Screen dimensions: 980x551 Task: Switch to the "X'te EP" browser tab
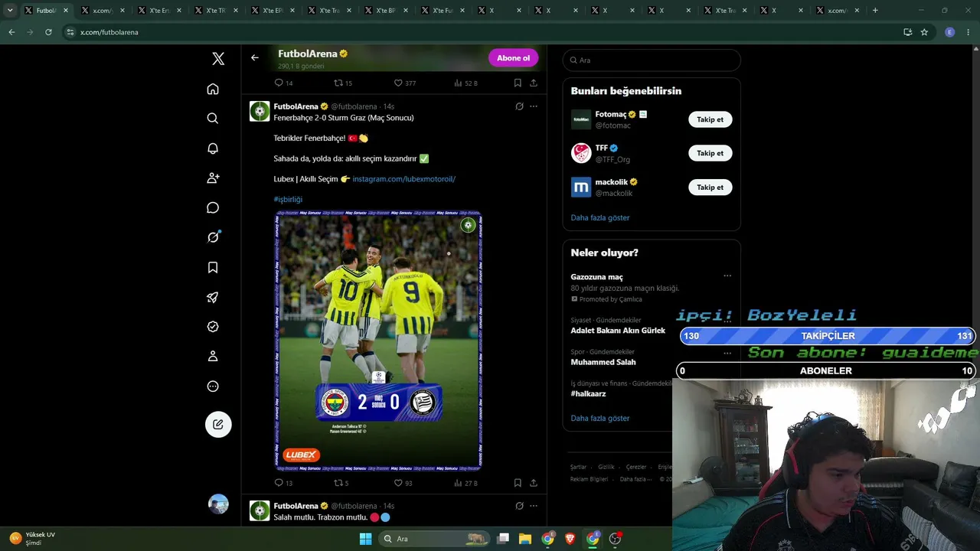pos(272,11)
